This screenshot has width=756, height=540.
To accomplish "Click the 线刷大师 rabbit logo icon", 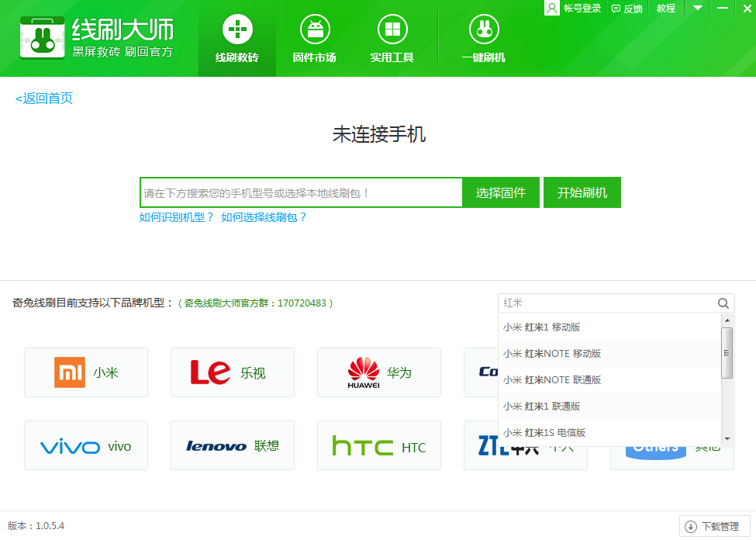I will point(43,38).
